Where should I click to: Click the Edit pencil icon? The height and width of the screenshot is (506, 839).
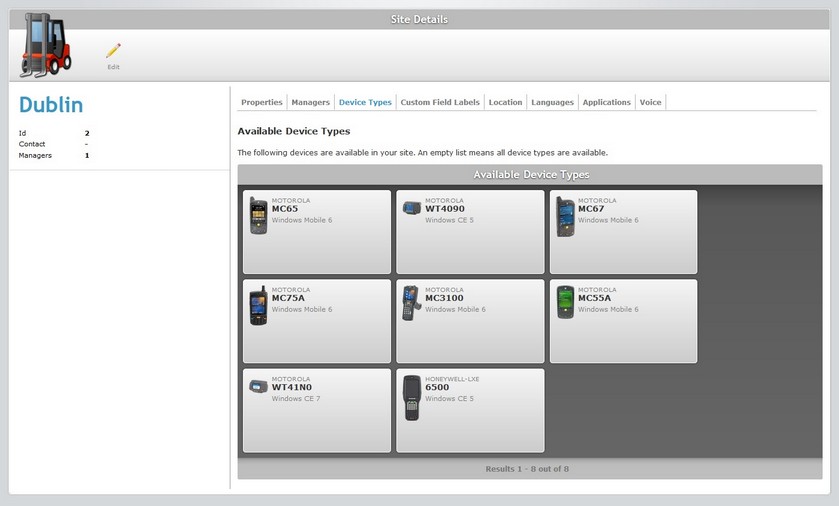113,51
